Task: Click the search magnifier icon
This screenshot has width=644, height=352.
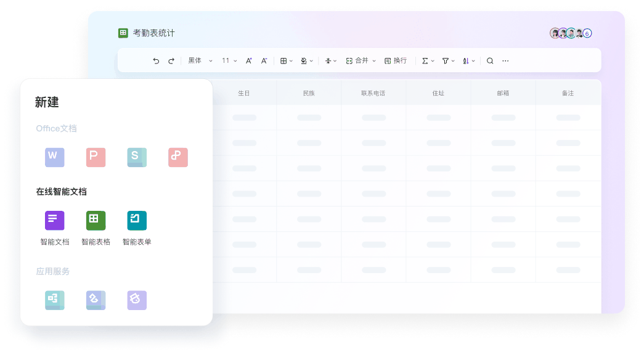Action: [490, 61]
